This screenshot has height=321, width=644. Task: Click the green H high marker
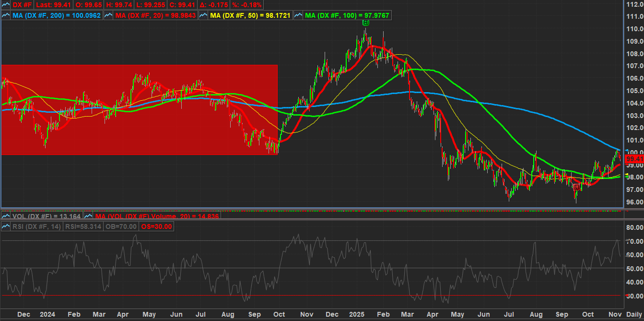(x=366, y=23)
